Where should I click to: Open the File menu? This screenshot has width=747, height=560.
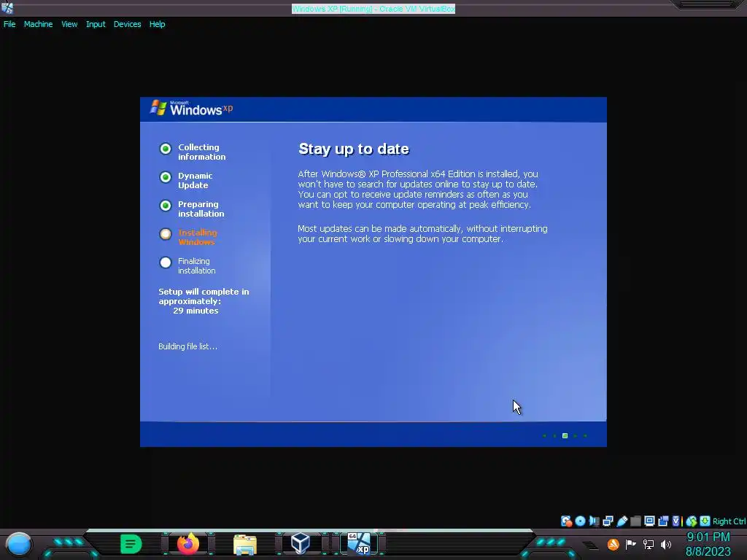click(x=9, y=24)
